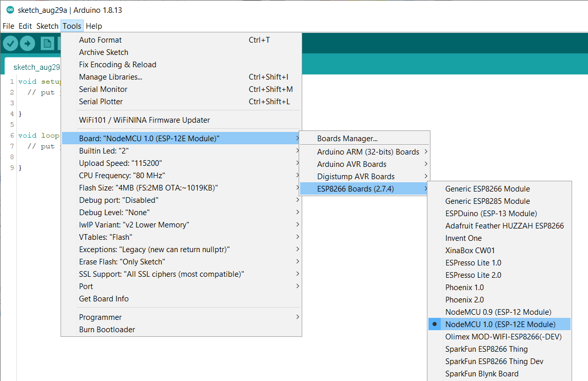Click the Upload arrow toolbar icon
588x381 pixels.
[27, 44]
